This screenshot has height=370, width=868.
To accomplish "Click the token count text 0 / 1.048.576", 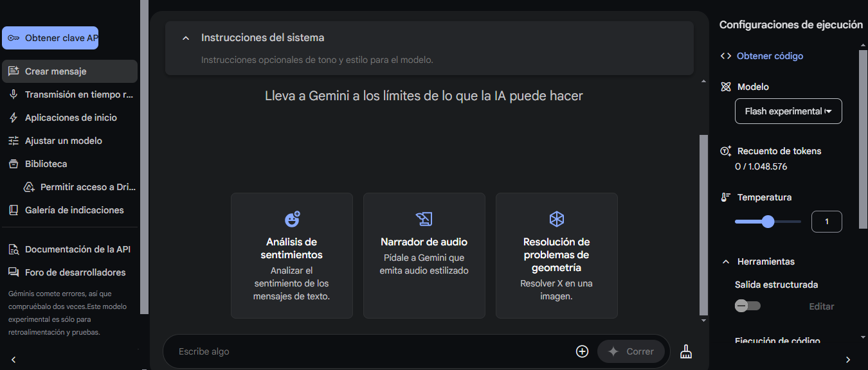I will click(x=761, y=166).
